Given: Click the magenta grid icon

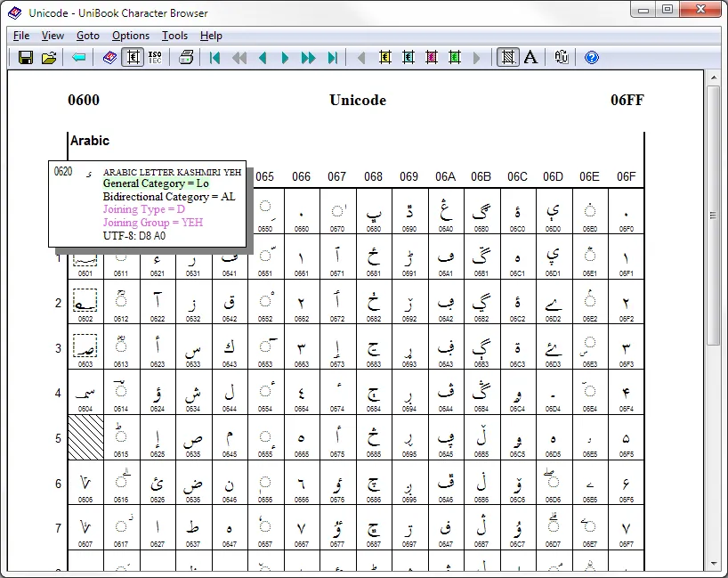Looking at the screenshot, I should [432, 58].
